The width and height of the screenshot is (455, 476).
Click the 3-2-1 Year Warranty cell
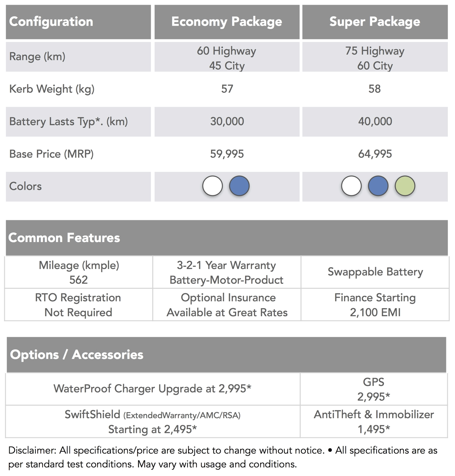pyautogui.click(x=227, y=272)
